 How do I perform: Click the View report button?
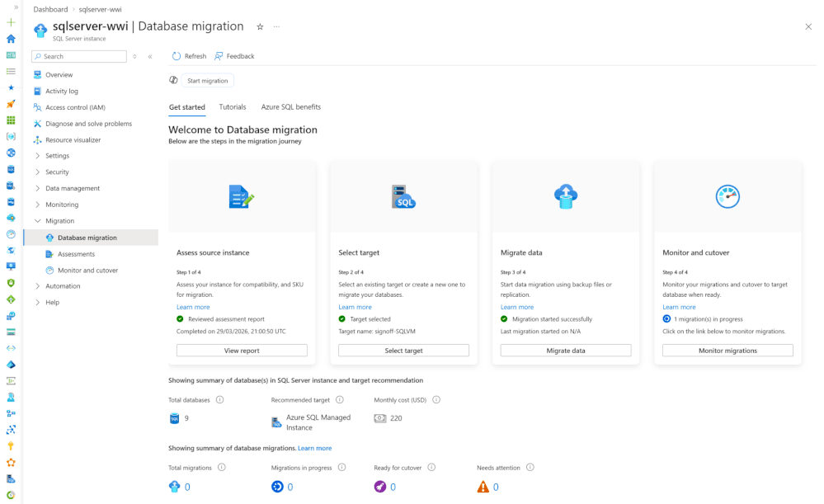242,351
